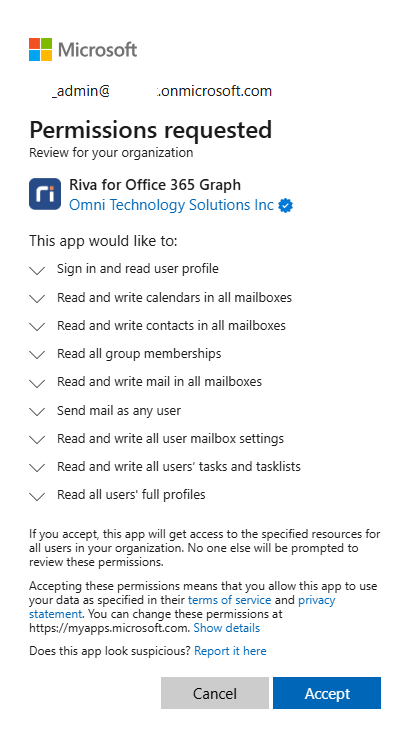Click the Riva for Office 365 Graph app name

155,185
